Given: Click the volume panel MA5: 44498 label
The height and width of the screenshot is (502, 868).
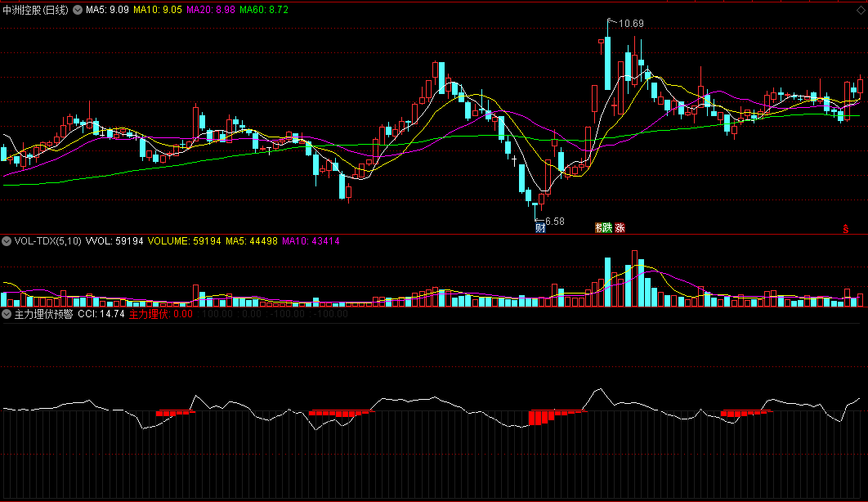Looking at the screenshot, I should point(251,241).
